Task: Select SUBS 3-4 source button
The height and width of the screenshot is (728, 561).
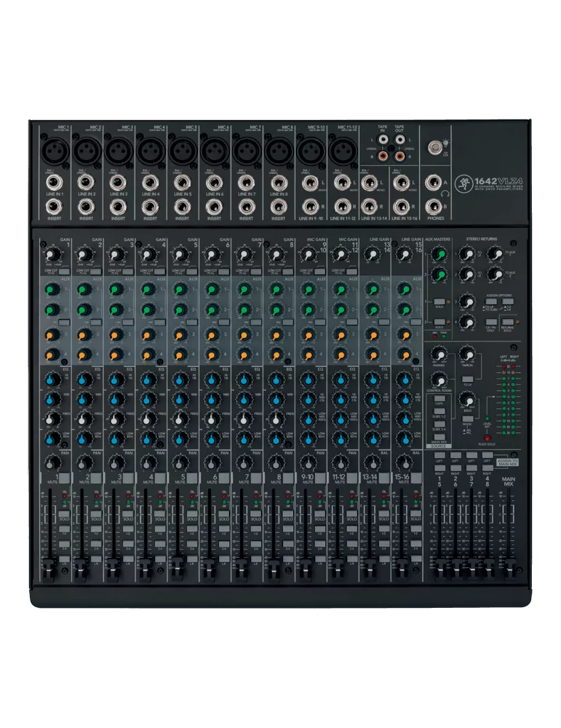Action: [x=439, y=424]
